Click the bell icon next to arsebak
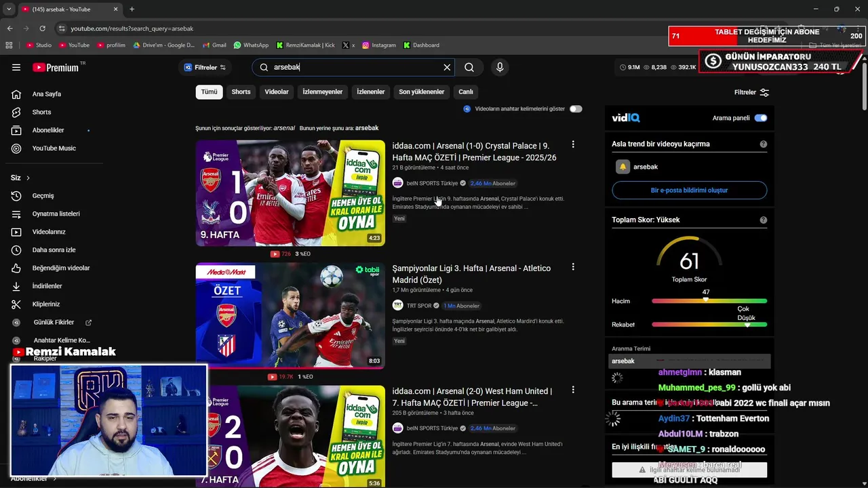The width and height of the screenshot is (868, 488). pyautogui.click(x=623, y=167)
